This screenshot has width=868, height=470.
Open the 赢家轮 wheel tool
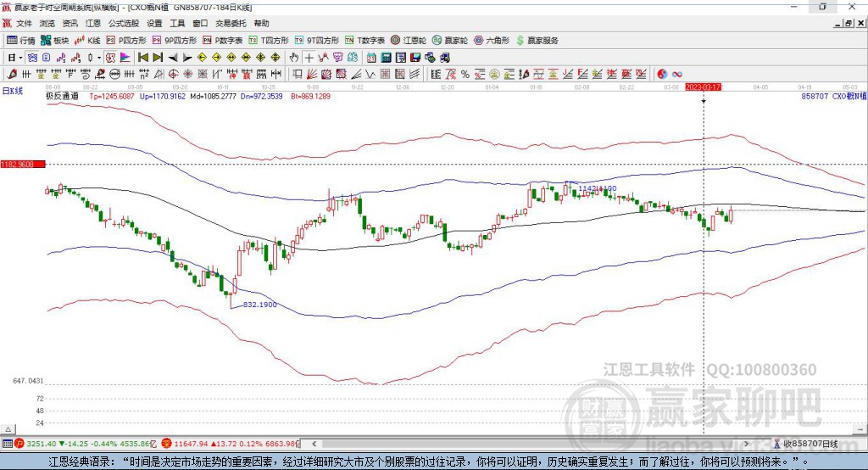450,41
